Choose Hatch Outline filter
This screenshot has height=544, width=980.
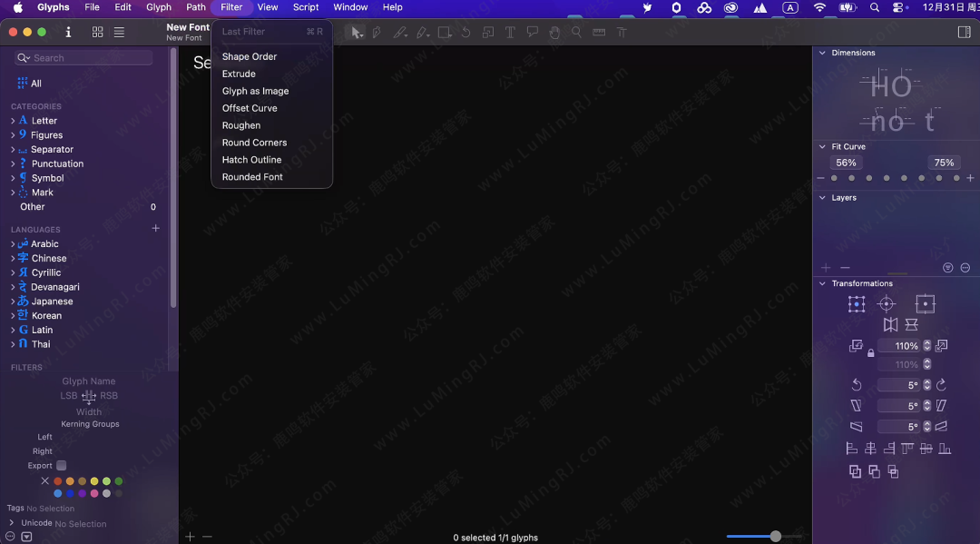pos(272,160)
